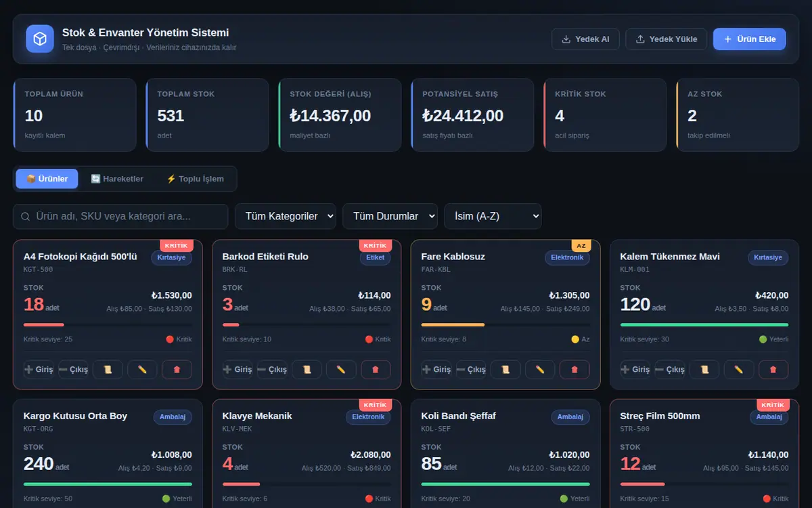Open history scroll for A4 Fotokopi Kağıdı
812x508 pixels.
(108, 369)
